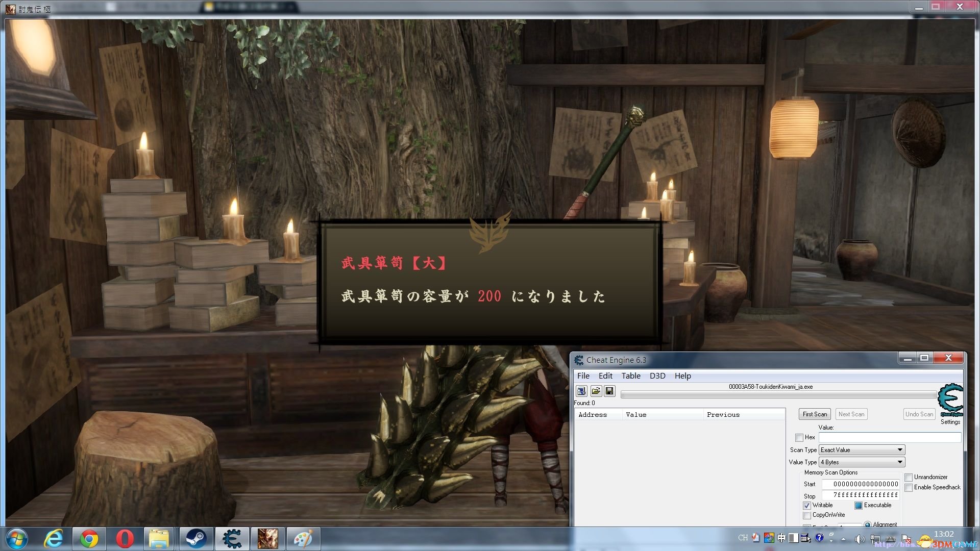
Task: Click the Value input field
Action: point(890,438)
